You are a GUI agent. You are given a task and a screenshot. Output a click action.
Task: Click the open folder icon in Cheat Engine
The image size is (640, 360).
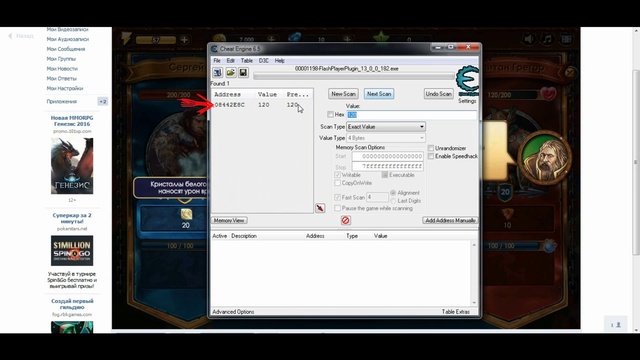coord(231,73)
